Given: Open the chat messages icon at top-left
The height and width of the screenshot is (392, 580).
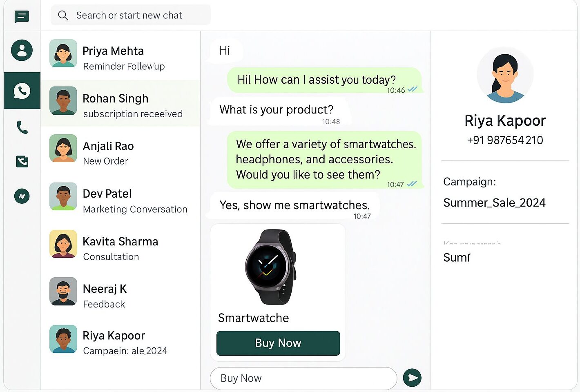Looking at the screenshot, I should point(22,17).
